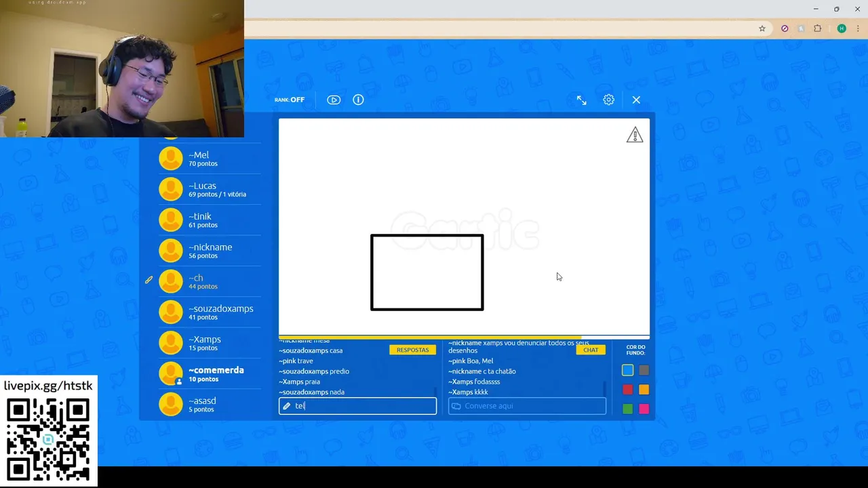Viewport: 868px width, 488px height.
Task: Select the orange background color swatch
Action: (644, 390)
